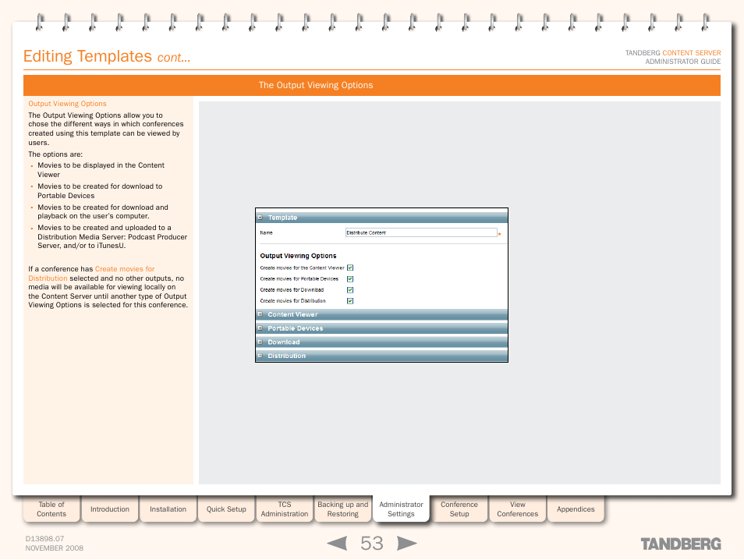Open the View Conferences tab
Screen dimensions: 744x560
pyautogui.click(x=518, y=509)
